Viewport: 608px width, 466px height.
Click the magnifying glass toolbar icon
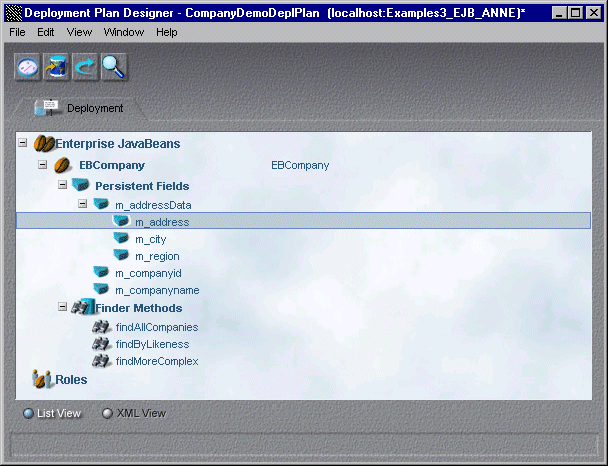[114, 67]
